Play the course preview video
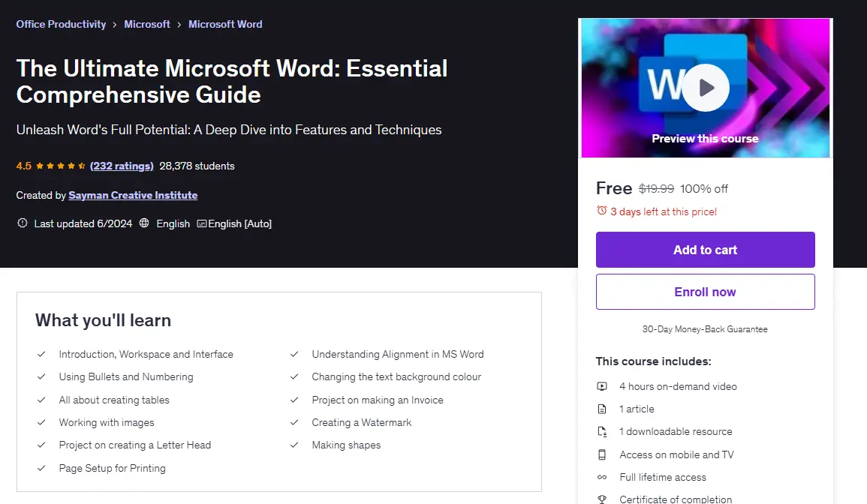 click(705, 87)
